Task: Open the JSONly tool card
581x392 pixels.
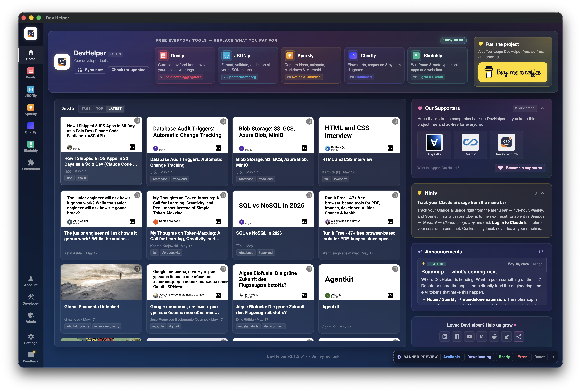Action: pos(248,65)
